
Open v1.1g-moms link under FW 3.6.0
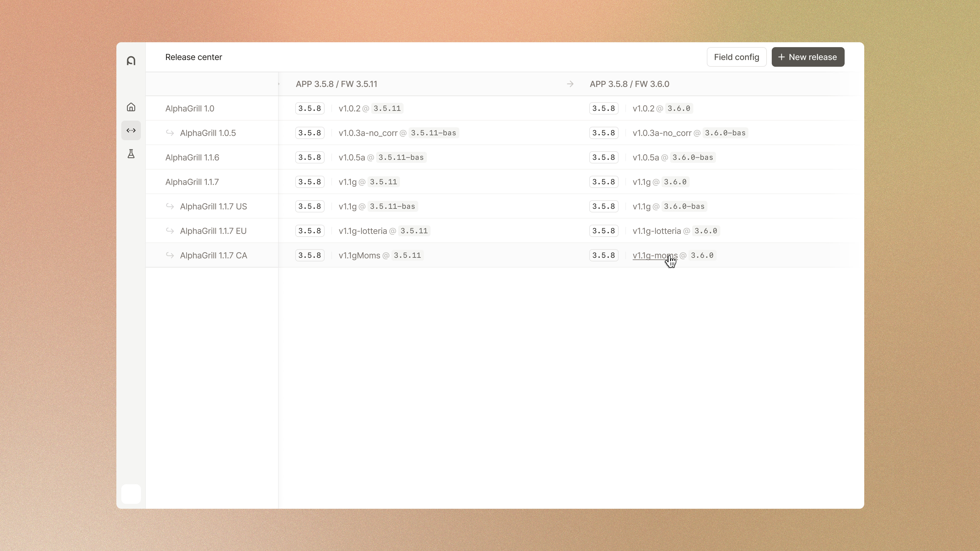(x=654, y=256)
